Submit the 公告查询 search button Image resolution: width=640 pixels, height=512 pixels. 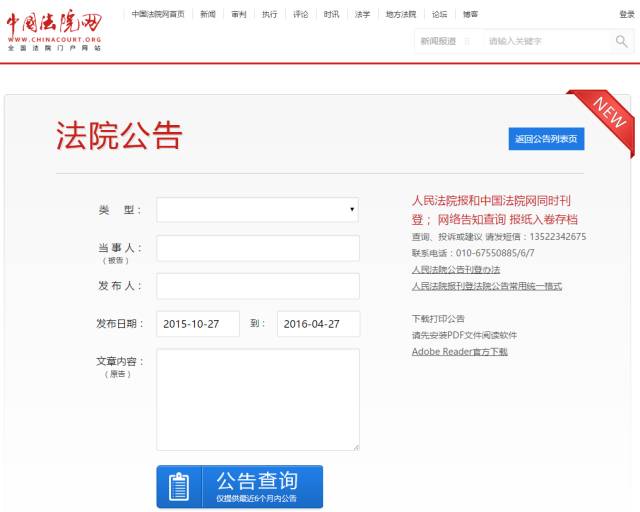[240, 486]
